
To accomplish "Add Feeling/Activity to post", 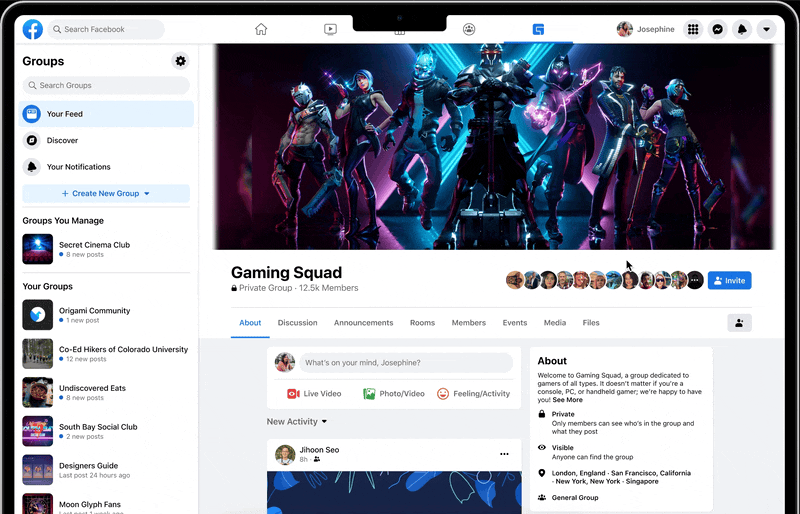I will click(x=473, y=394).
